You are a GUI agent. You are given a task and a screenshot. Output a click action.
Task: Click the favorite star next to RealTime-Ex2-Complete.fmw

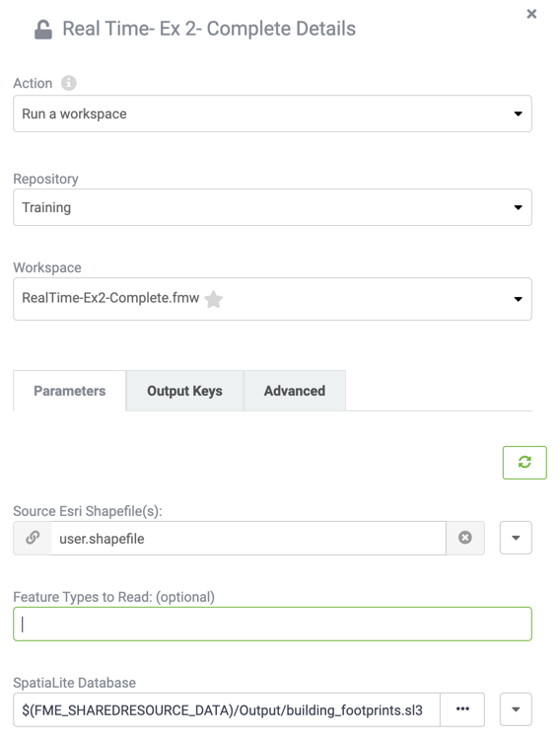[214, 299]
